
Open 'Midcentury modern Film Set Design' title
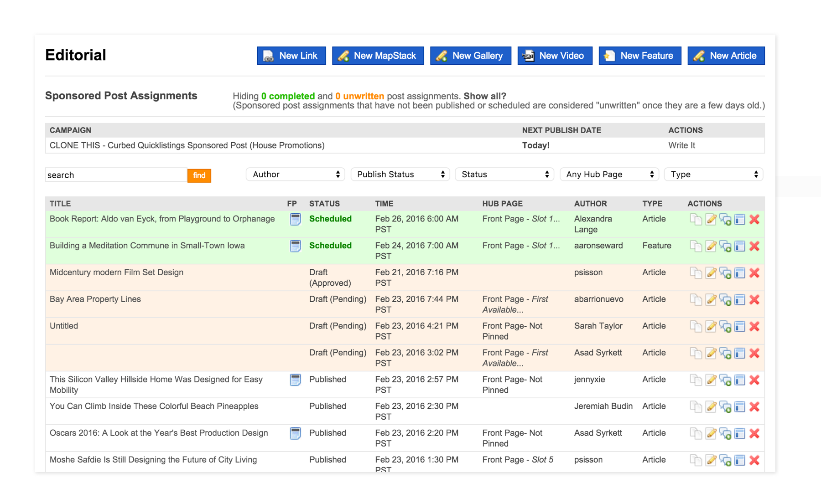pos(116,272)
